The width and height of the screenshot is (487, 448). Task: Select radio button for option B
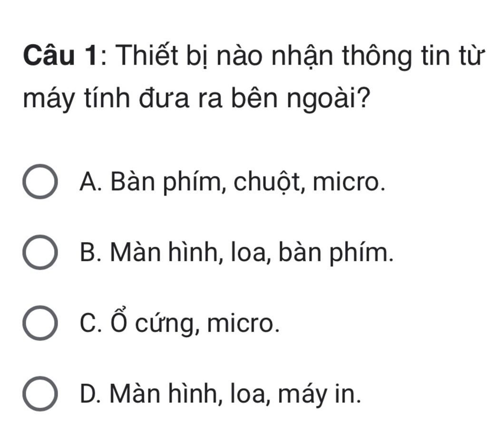[40, 252]
